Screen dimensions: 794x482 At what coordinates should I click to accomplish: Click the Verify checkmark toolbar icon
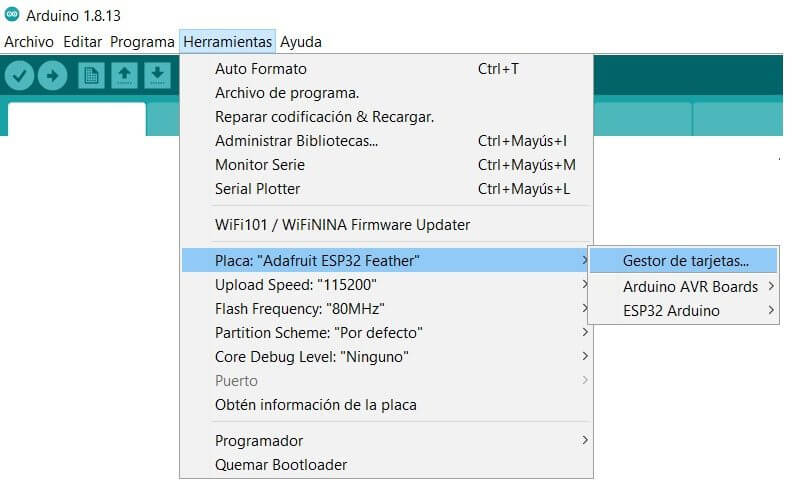click(x=20, y=75)
